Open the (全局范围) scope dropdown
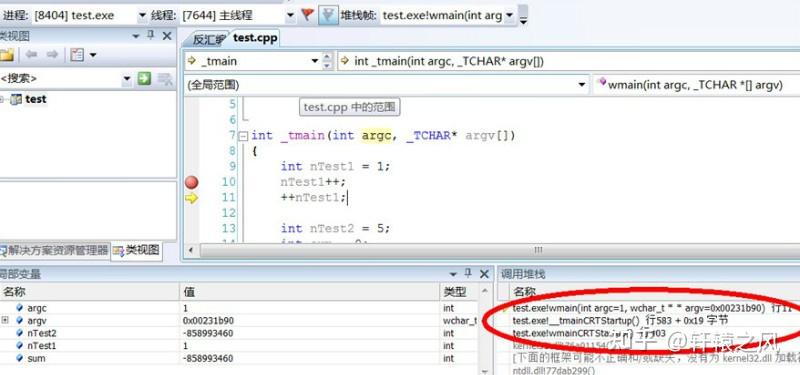800x375 pixels. tap(582, 84)
